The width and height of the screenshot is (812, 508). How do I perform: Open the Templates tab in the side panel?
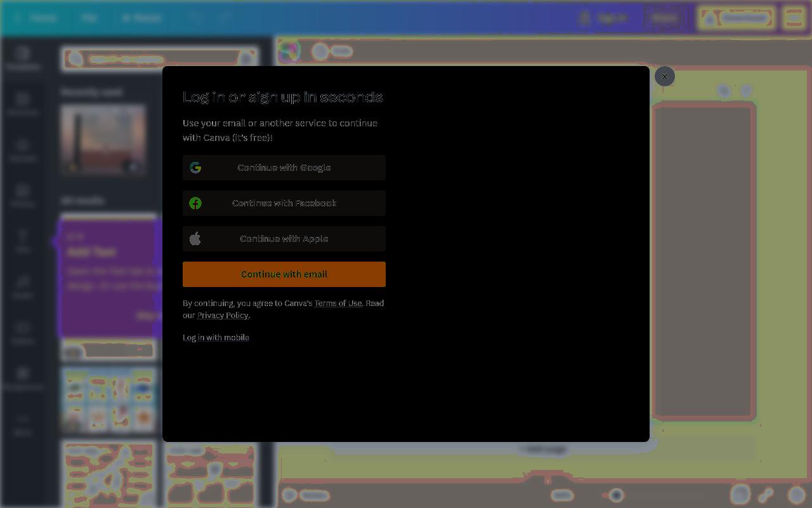click(x=23, y=58)
